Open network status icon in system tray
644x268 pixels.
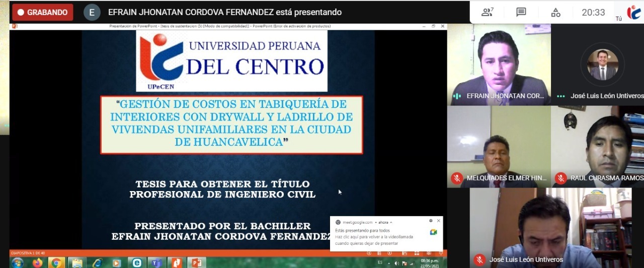413,263
